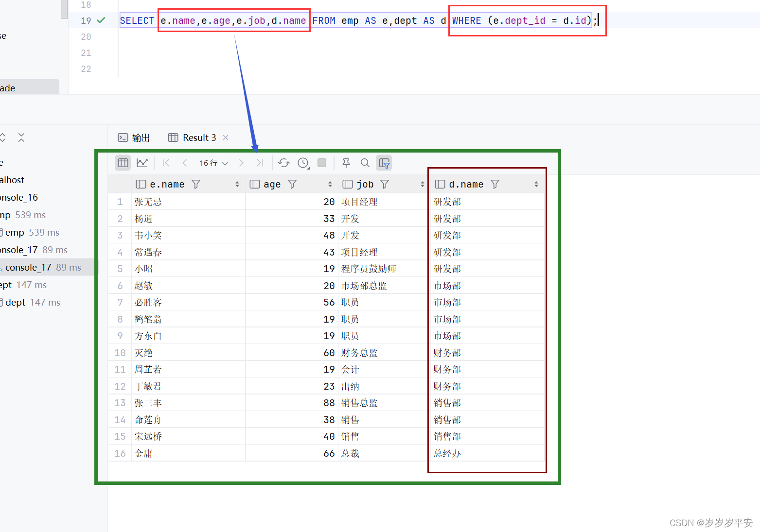Go to previous page of results
This screenshot has width=760, height=532.
pyautogui.click(x=185, y=163)
